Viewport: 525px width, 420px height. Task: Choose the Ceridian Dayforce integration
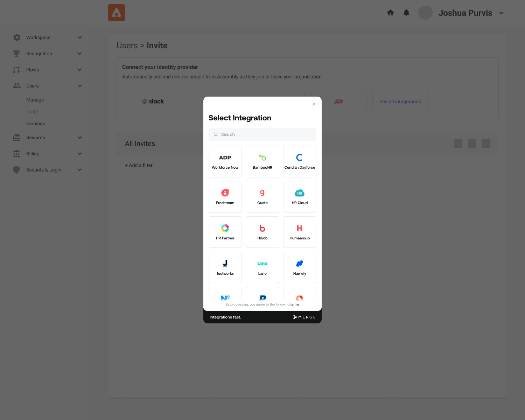300,161
